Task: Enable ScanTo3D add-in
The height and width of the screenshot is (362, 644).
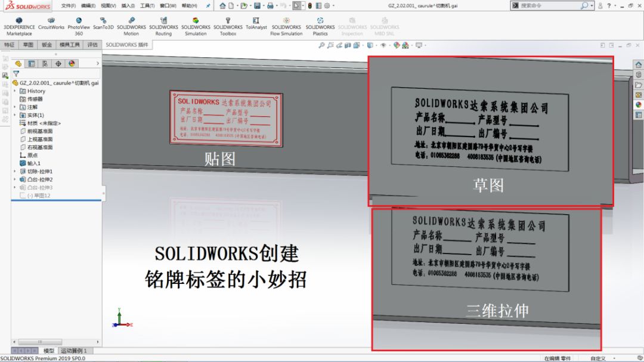Action: coord(103,24)
